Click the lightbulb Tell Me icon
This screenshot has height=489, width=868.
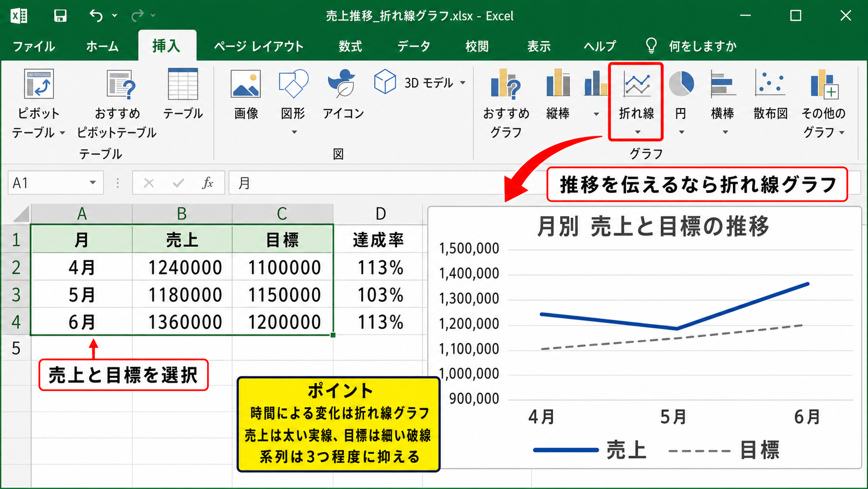click(651, 46)
